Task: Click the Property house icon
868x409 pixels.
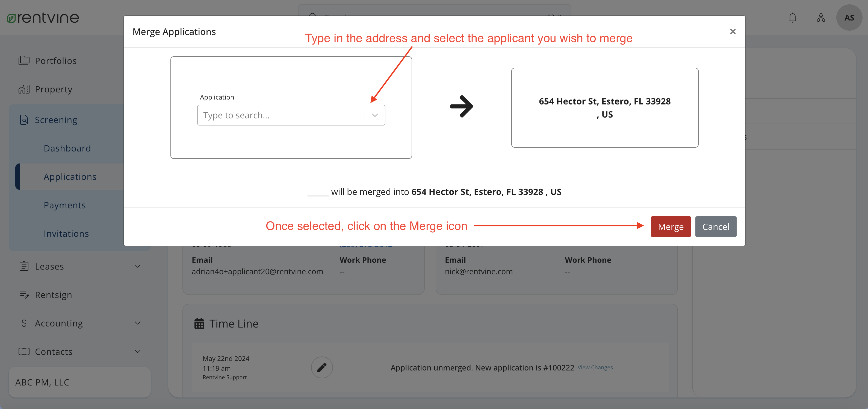Action: [24, 89]
